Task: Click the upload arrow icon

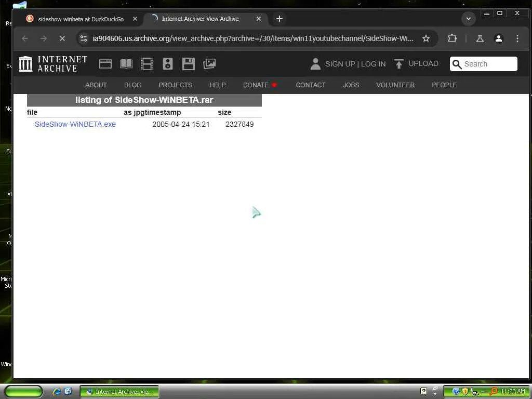Action: [x=398, y=64]
